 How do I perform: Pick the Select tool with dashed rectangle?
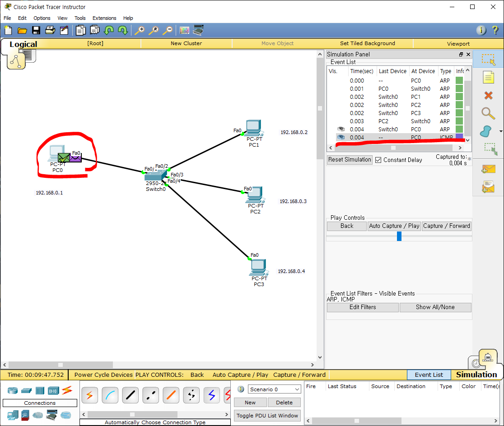click(x=488, y=60)
